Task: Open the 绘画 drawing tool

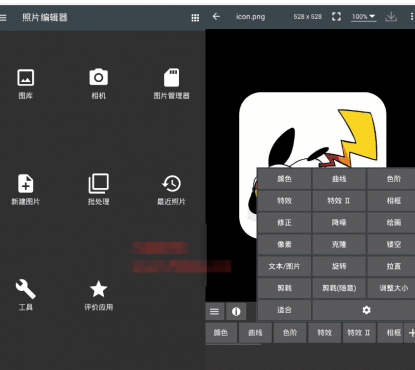Action: pyautogui.click(x=393, y=223)
